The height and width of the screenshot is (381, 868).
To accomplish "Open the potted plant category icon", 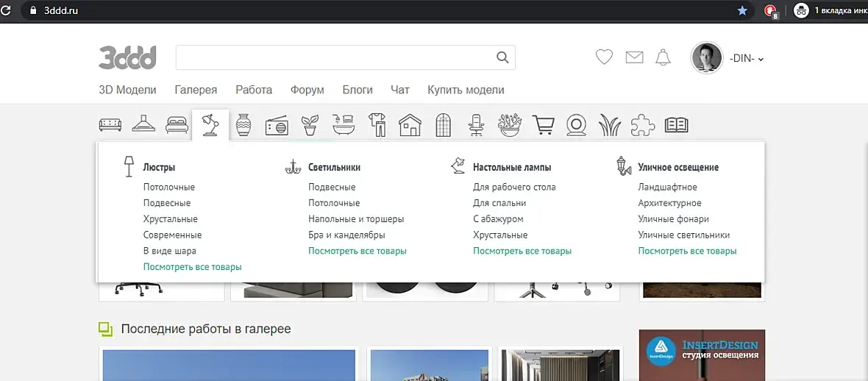I will point(310,126).
